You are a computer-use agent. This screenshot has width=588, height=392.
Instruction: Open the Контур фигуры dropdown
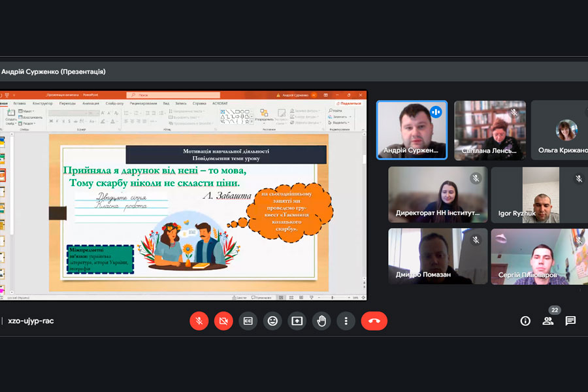coord(303,117)
